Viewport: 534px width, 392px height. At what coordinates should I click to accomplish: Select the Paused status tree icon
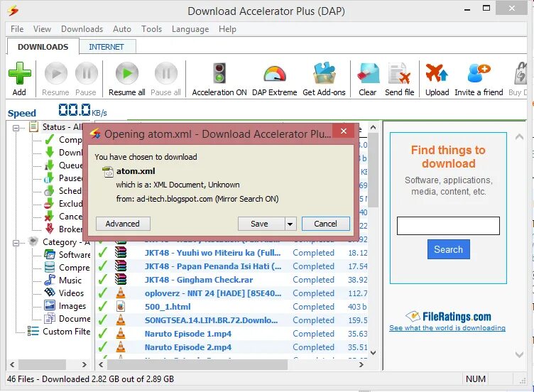coord(50,178)
